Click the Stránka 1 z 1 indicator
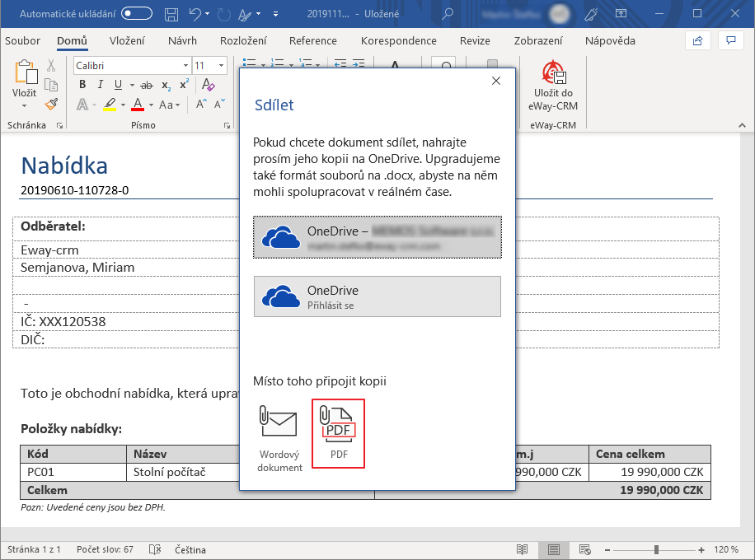This screenshot has width=755, height=560. (x=34, y=549)
